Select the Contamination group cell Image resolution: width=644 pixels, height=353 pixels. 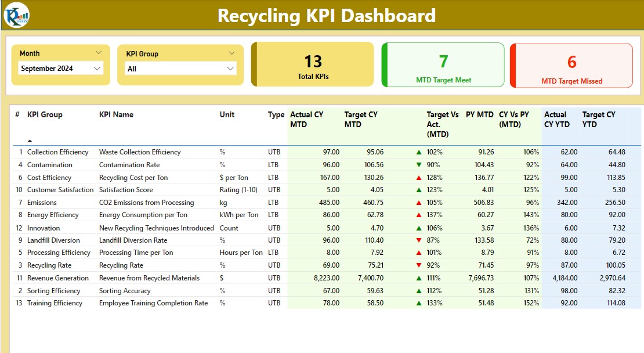[x=50, y=165]
